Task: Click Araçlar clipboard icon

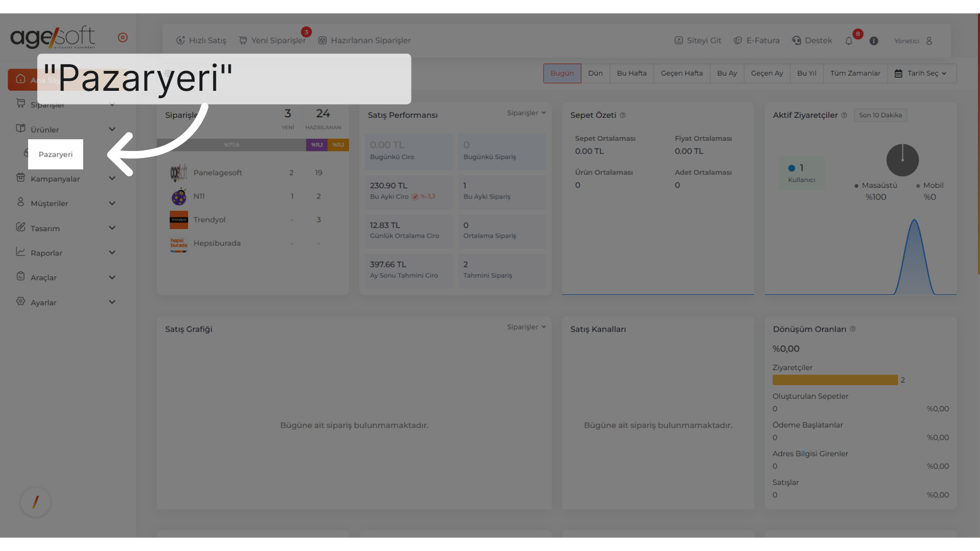Action: (20, 276)
